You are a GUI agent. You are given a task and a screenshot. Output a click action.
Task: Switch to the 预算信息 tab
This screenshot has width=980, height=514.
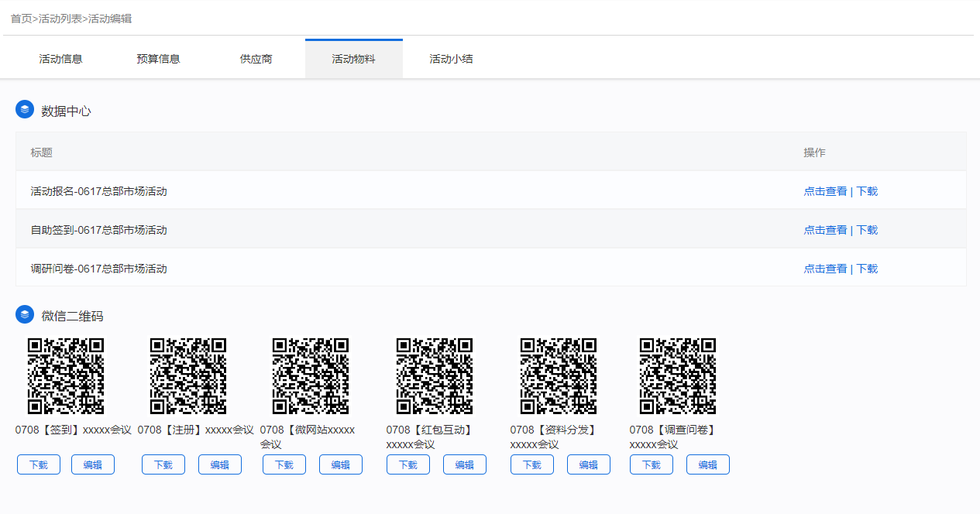(x=159, y=59)
